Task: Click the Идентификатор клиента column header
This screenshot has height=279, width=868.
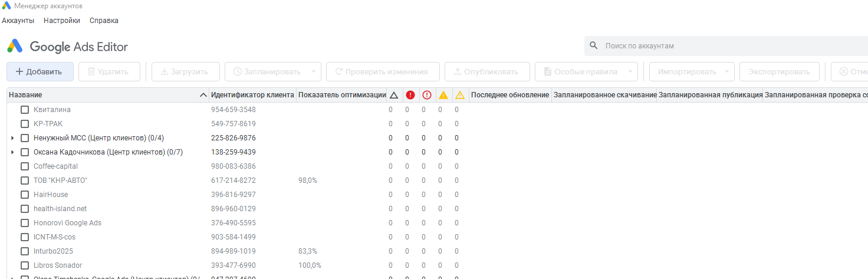Action: coord(252,95)
